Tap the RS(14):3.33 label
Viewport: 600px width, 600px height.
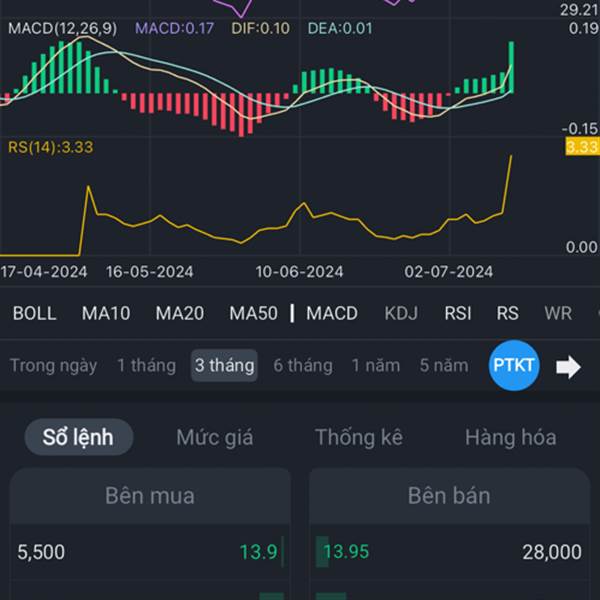click(51, 147)
